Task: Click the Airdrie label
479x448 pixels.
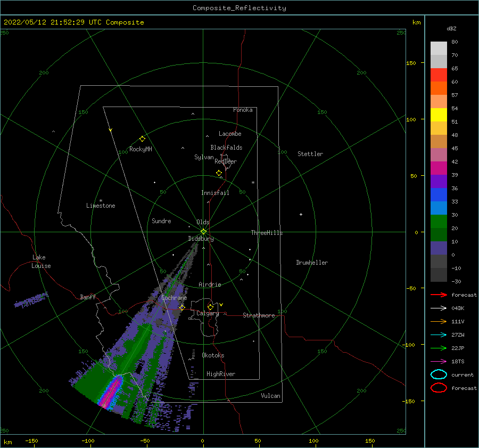Action: pyautogui.click(x=210, y=284)
